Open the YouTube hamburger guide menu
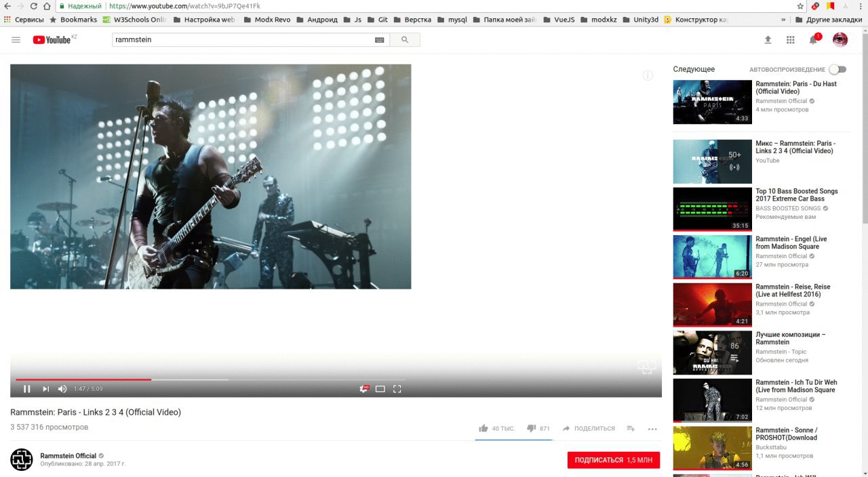 [x=16, y=40]
